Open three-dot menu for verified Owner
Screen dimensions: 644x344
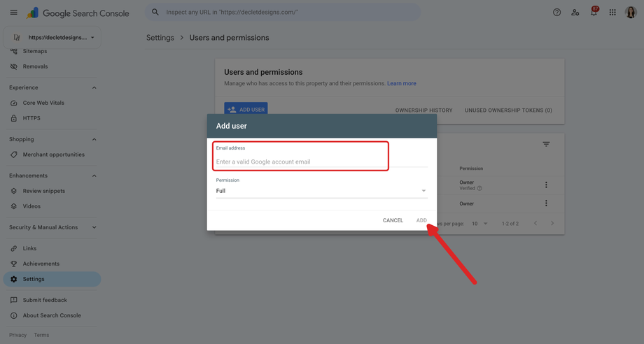(x=546, y=185)
